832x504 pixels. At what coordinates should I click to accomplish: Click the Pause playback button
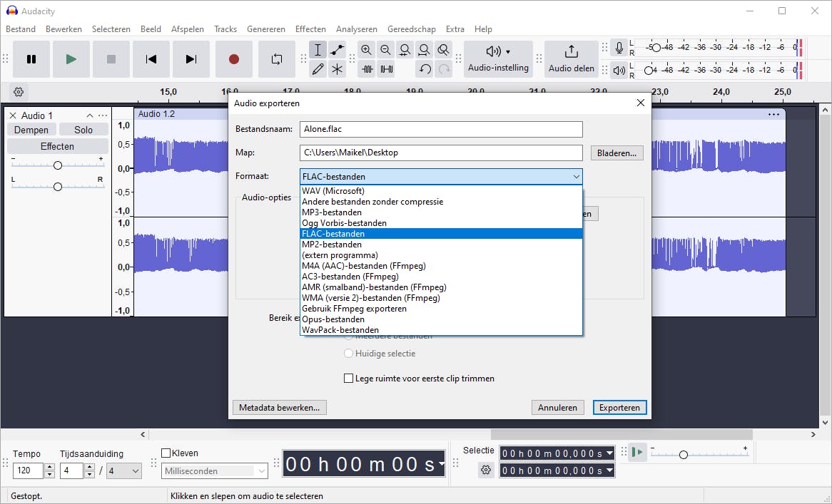point(31,59)
